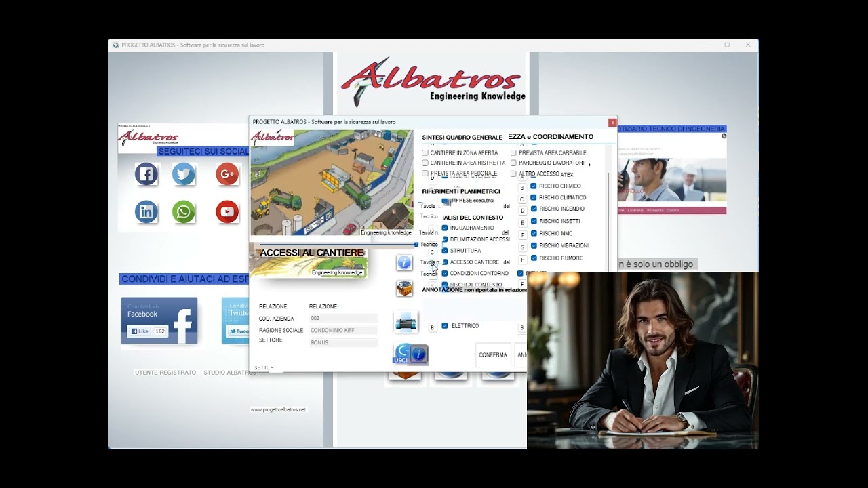Screen dimensions: 868x488
Task: Uncheck ACCESSO CANTIERE
Action: [445, 262]
